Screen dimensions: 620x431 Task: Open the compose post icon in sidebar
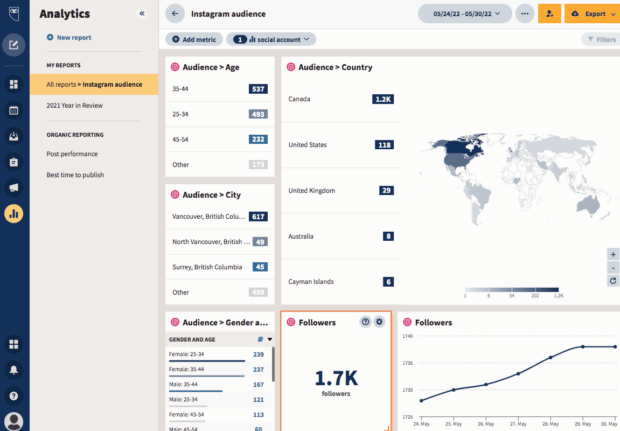click(x=14, y=45)
